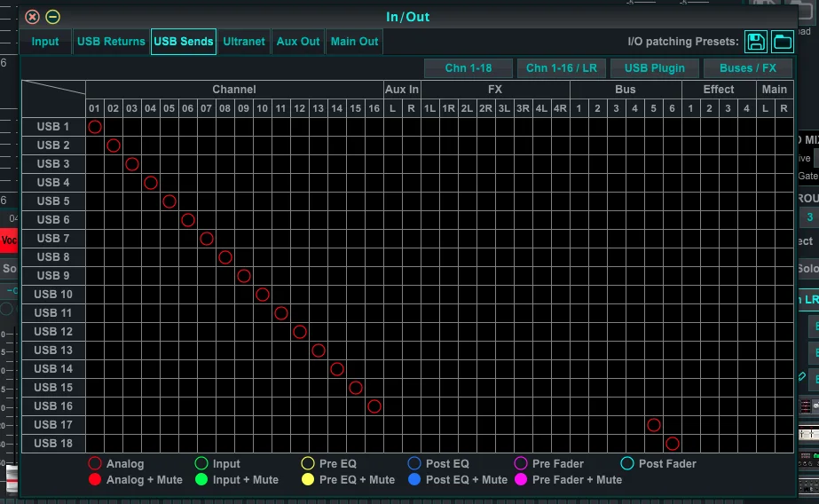Click the yellow minimize window icon

point(52,17)
